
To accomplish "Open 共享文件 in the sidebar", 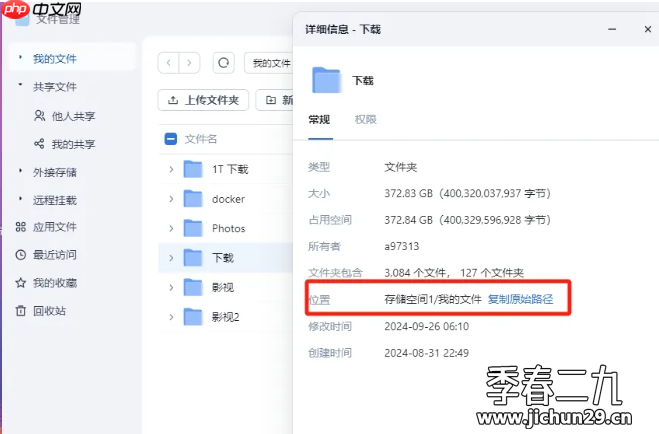I will (55, 87).
